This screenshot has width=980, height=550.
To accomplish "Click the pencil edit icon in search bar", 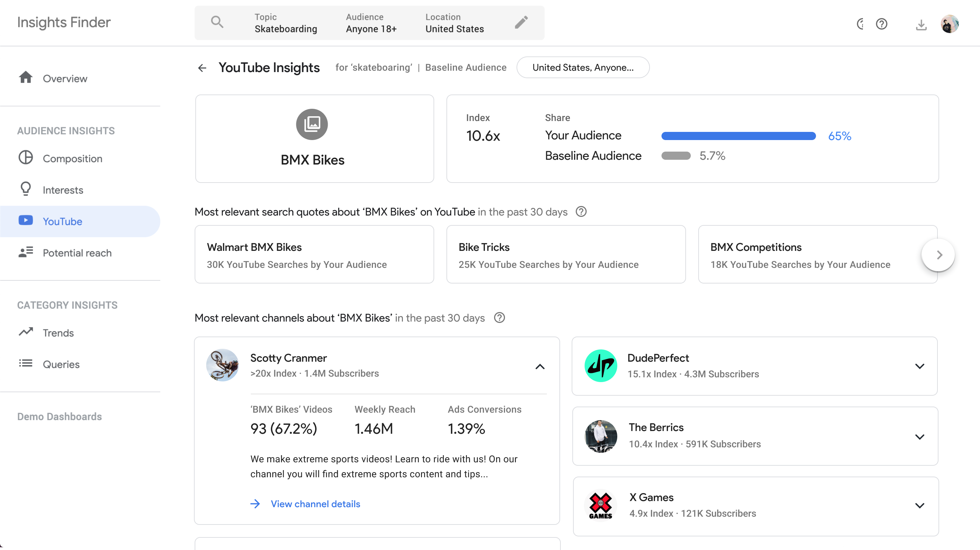I will tap(521, 22).
